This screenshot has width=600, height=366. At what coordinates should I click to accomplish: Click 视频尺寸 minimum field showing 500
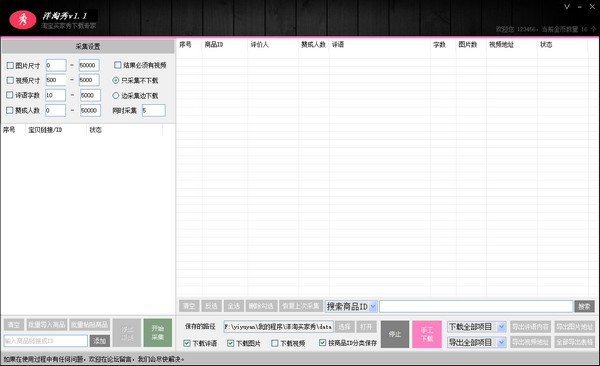coord(56,80)
